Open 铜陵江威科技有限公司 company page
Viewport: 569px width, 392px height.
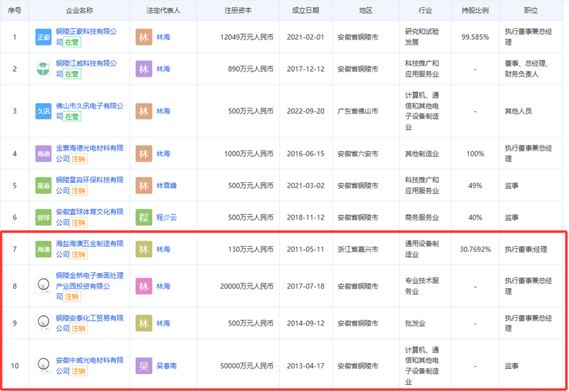[x=86, y=68]
